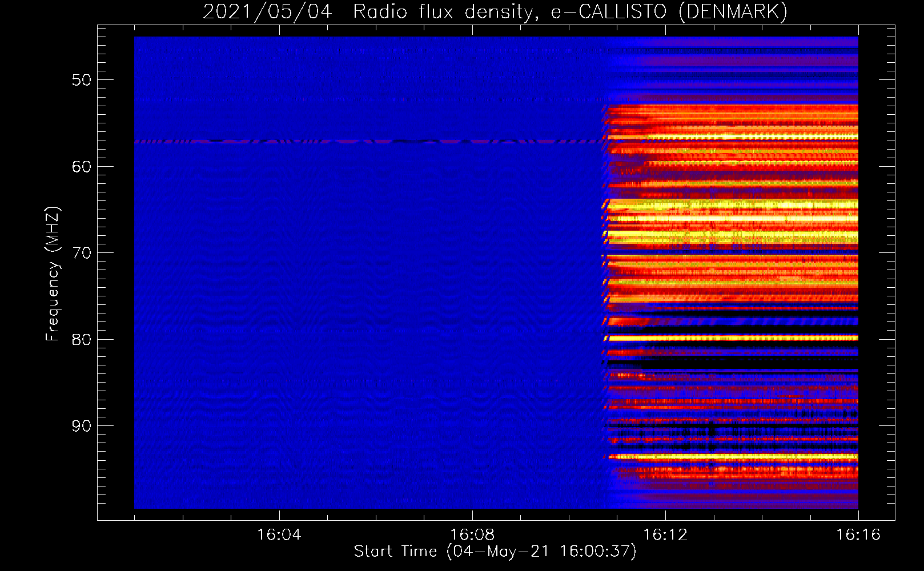924x571 pixels.
Task: Click the bright burst band at 80 MHz
Action: [x=733, y=339]
